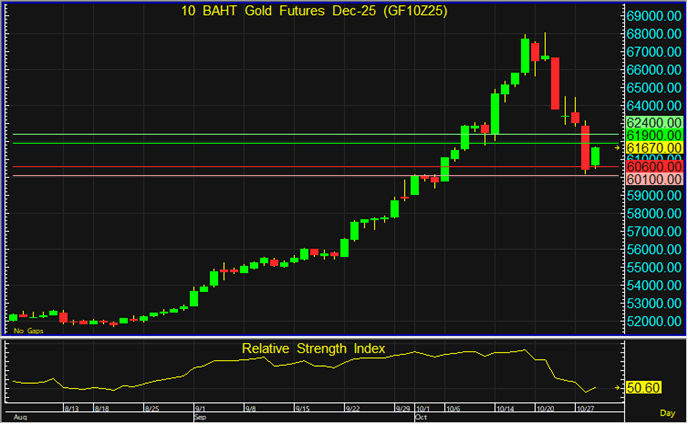
Task: Click the 69000.00 label on the price axis
Action: [x=653, y=17]
